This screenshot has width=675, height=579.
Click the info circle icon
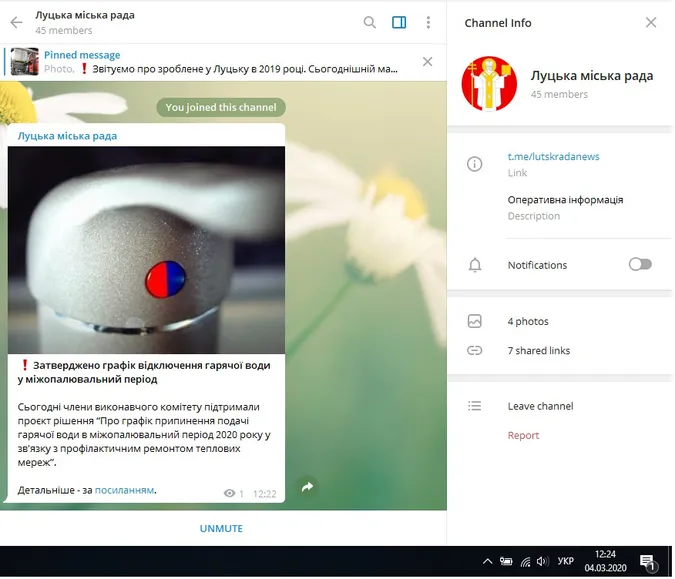[474, 164]
